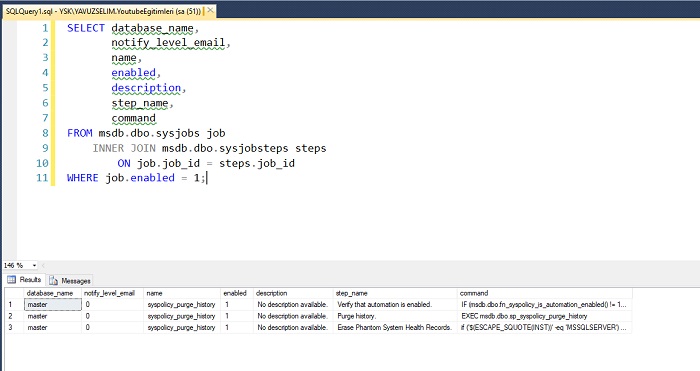Click msdb.dbo.sysjobsteps in line 9

[x=225, y=148]
